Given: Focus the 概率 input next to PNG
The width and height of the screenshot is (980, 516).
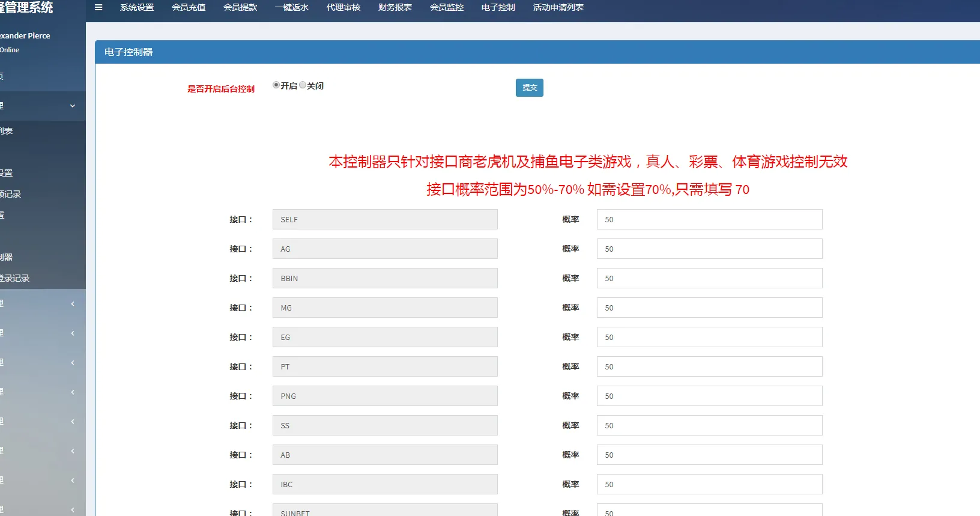Looking at the screenshot, I should 709,396.
